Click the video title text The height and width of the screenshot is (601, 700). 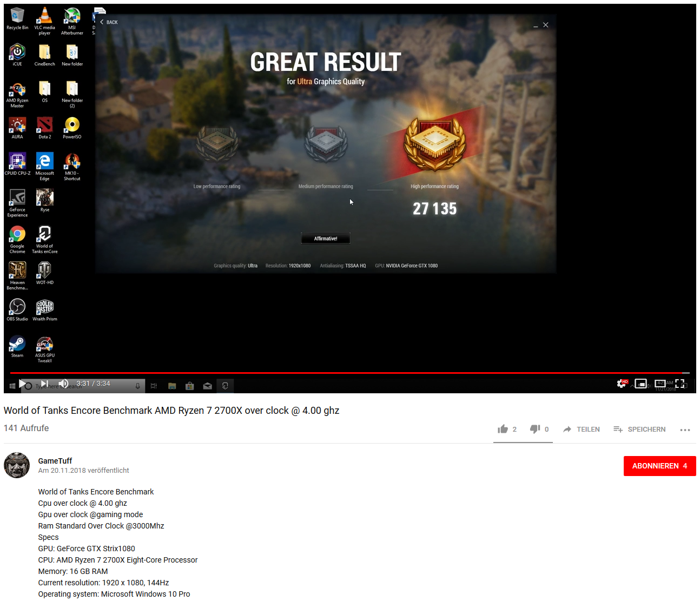click(171, 411)
